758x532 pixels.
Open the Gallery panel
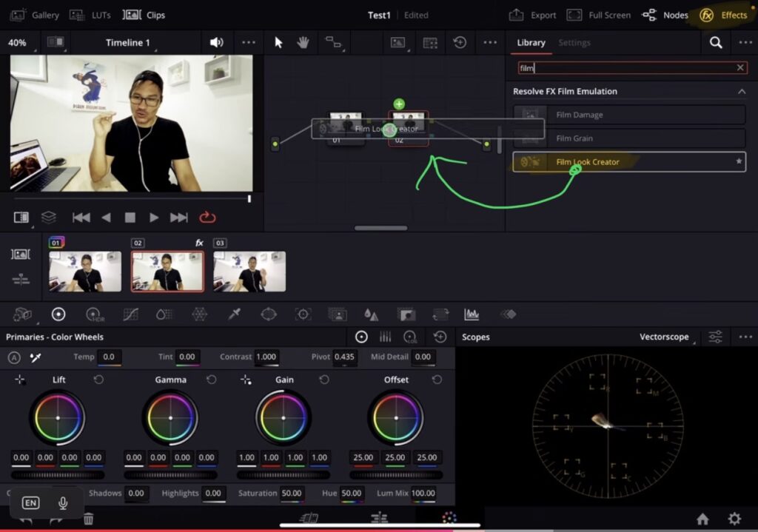pos(35,15)
